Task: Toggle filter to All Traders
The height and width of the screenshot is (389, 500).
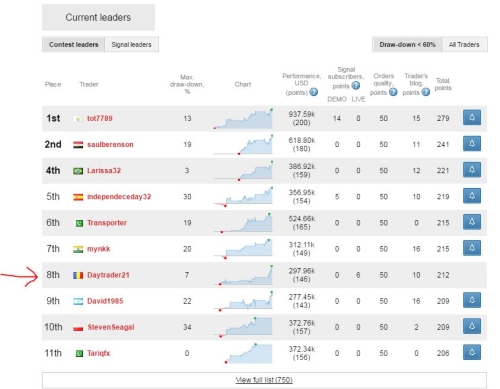Action: click(464, 45)
